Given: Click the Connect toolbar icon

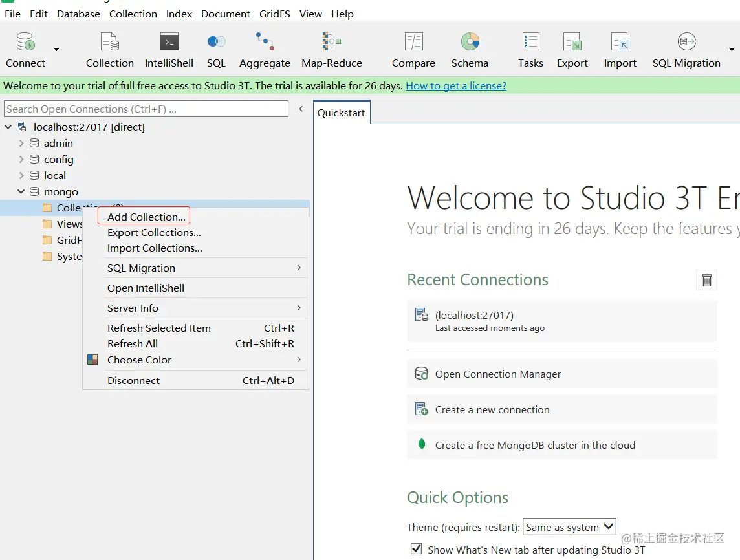Looking at the screenshot, I should coord(25,50).
